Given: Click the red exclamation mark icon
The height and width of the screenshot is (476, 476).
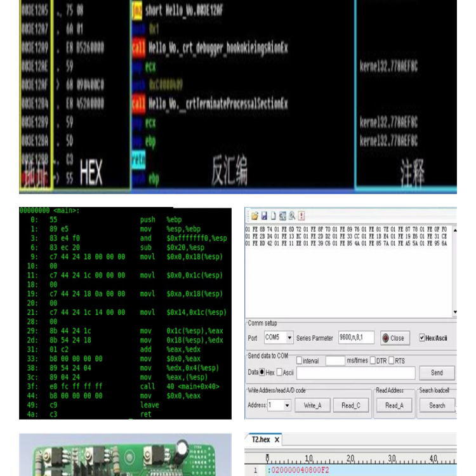Looking at the screenshot, I should (x=301, y=216).
